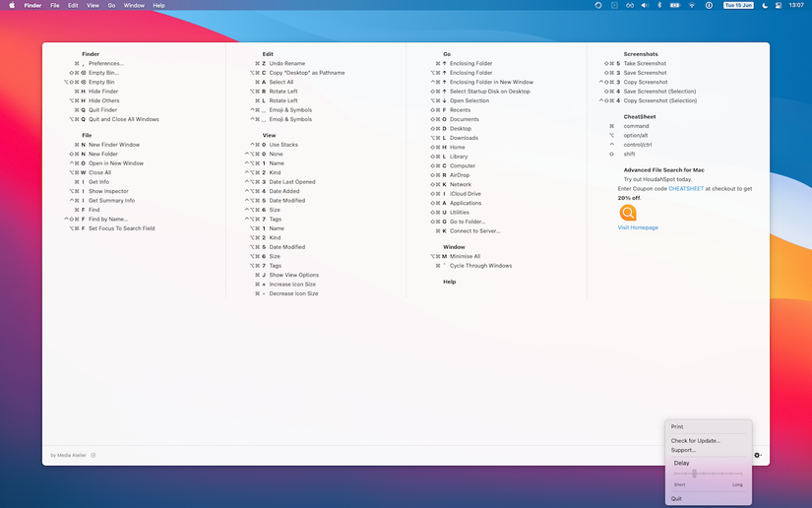Click the Take Screenshot shortcut entry
This screenshot has width=812, height=508.
click(x=645, y=63)
